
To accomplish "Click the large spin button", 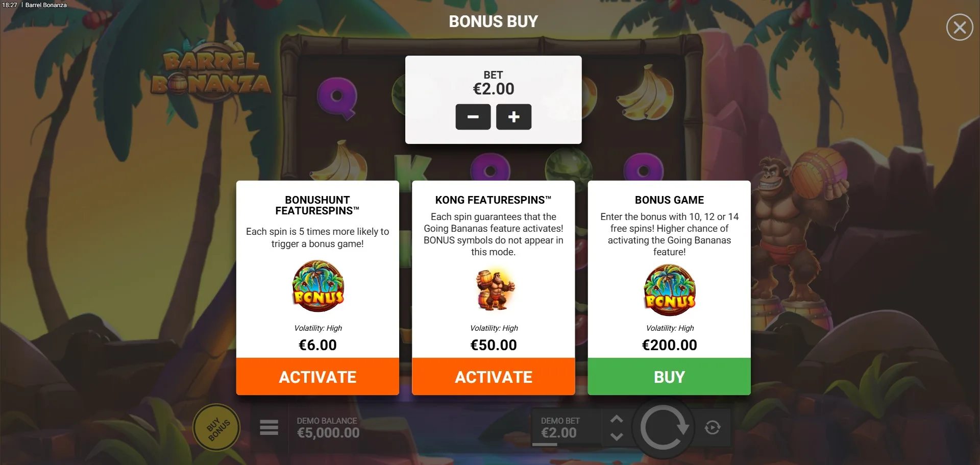I will point(664,428).
